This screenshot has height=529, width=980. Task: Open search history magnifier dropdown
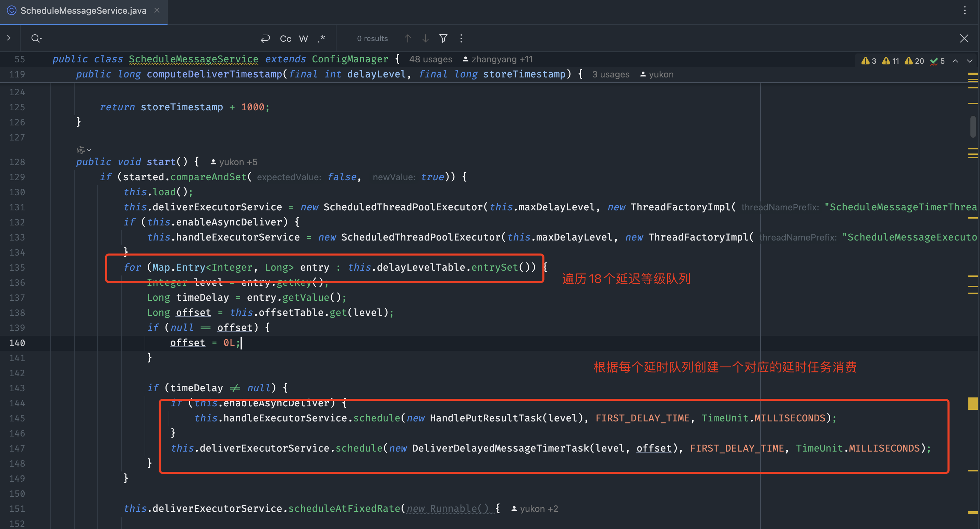pyautogui.click(x=37, y=38)
